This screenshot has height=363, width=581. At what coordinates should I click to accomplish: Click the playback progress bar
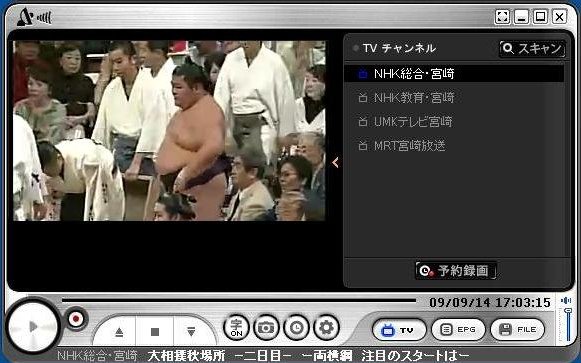click(239, 300)
